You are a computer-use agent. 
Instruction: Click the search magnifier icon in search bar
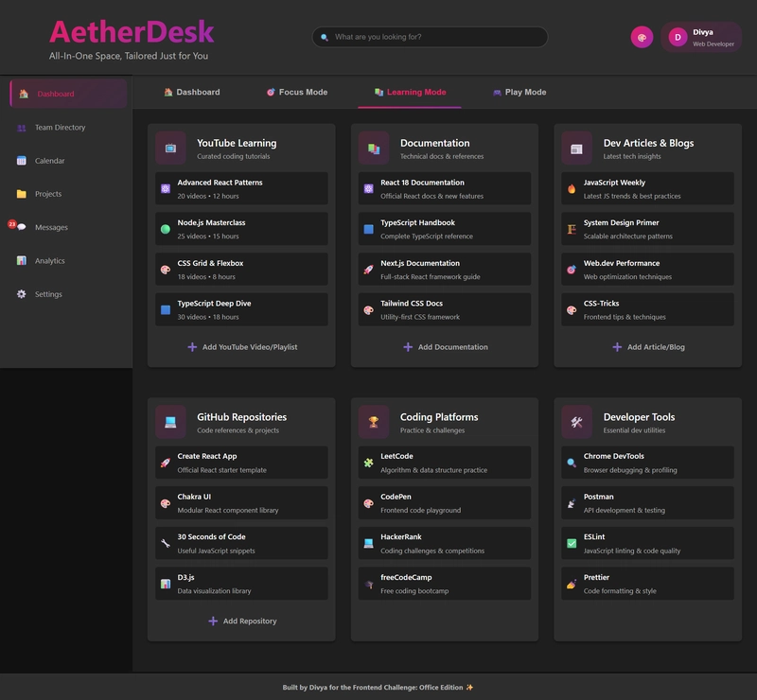click(x=325, y=37)
